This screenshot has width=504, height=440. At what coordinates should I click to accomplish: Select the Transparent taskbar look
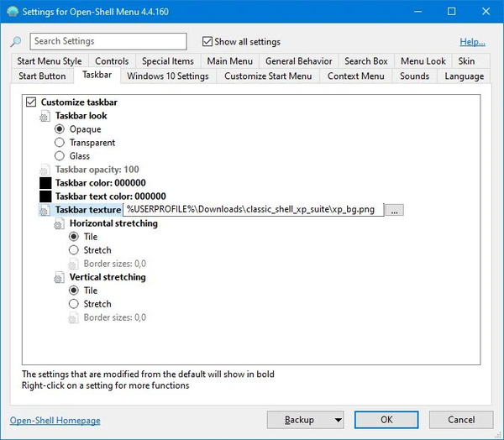click(x=60, y=143)
